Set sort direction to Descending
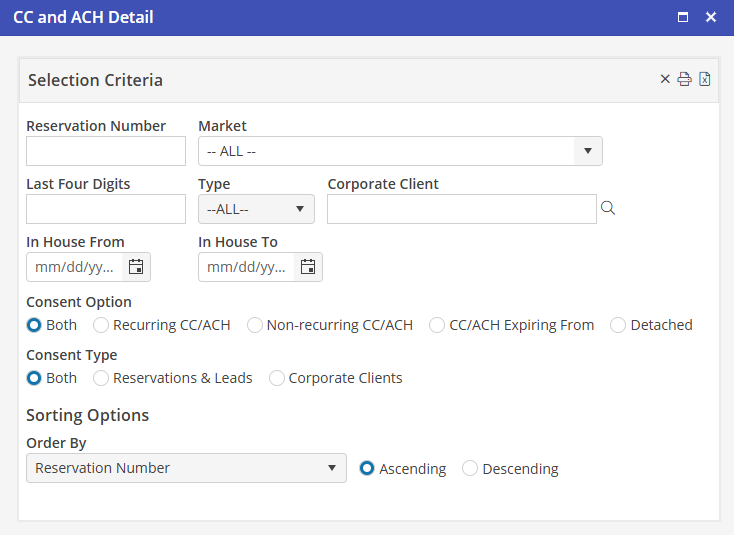The height and width of the screenshot is (535, 734). click(470, 469)
